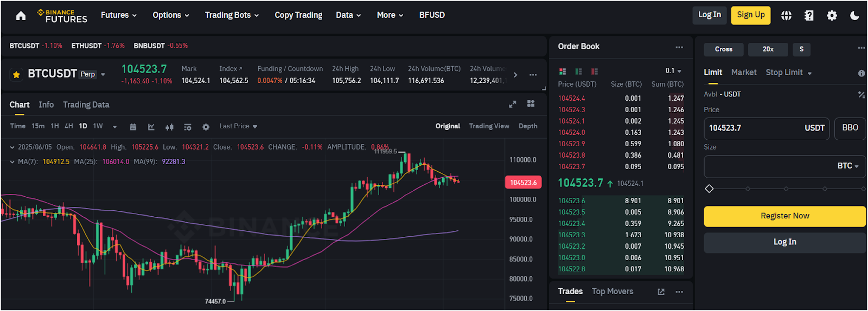Show asks-only order book view

click(x=595, y=72)
